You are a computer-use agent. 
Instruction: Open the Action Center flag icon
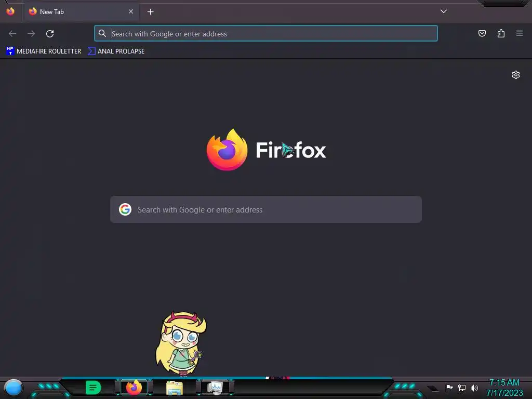click(449, 388)
